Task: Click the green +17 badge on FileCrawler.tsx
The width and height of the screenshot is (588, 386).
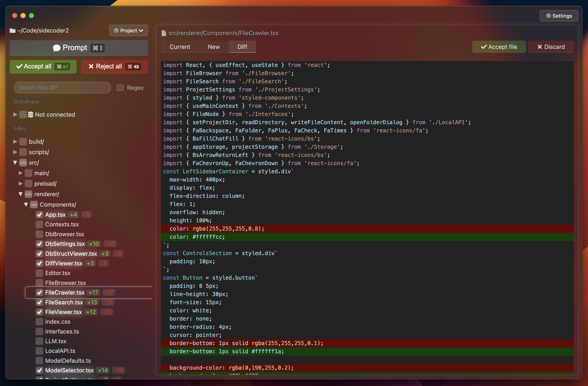Action: pos(93,292)
